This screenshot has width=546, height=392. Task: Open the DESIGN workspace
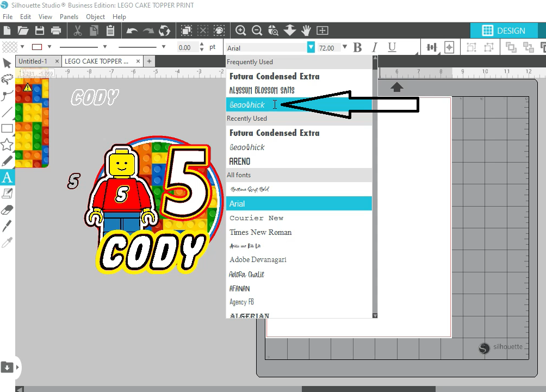click(x=504, y=30)
